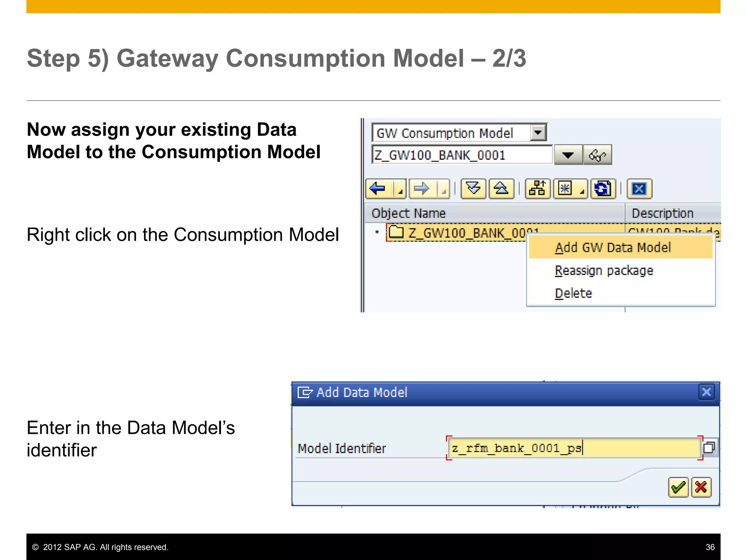Open the value help beside Model Identifier
This screenshot has height=560, width=747.
tap(709, 447)
